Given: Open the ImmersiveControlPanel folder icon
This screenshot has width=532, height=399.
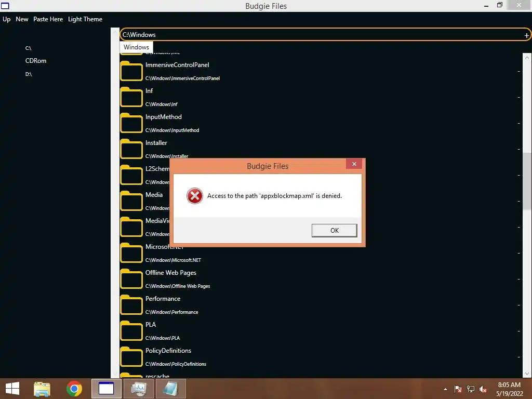Looking at the screenshot, I should click(x=131, y=71).
